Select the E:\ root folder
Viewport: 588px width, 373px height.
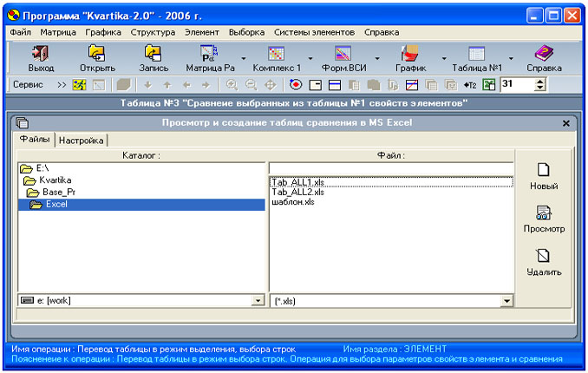point(141,168)
